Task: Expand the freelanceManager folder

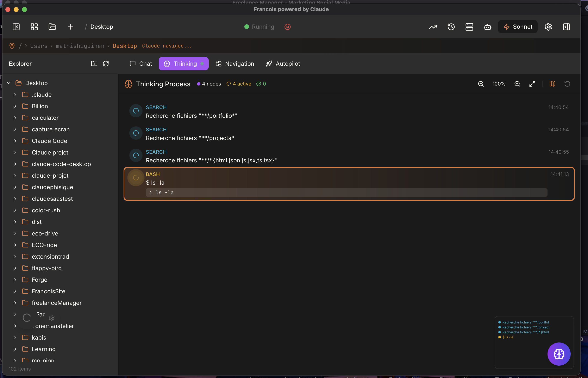Action: (x=15, y=303)
